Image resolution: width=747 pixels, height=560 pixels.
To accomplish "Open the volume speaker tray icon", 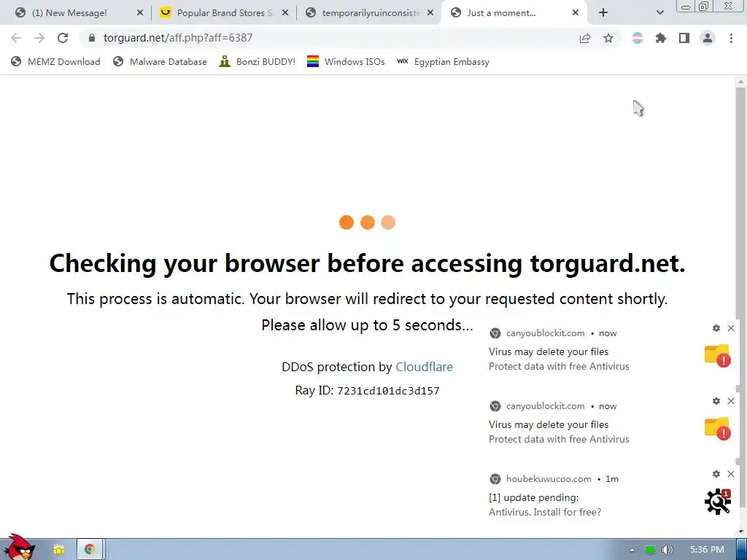I will click(x=667, y=550).
